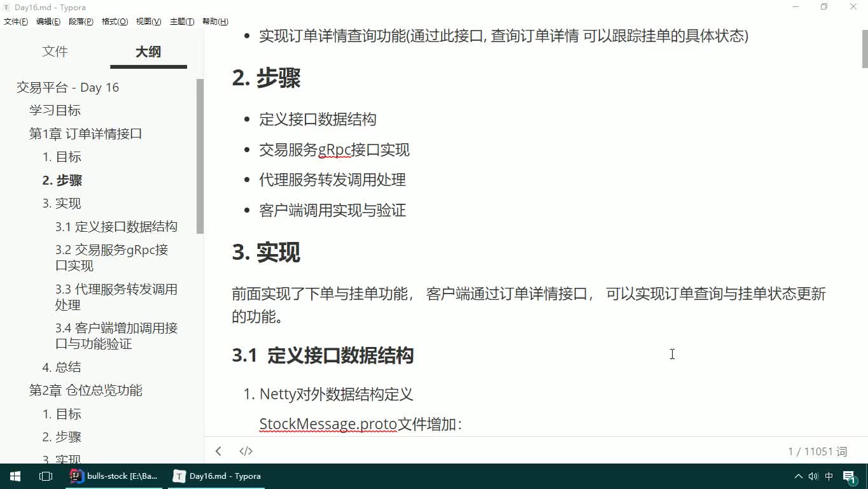Open the 帮助(H) menu
868x489 pixels.
point(215,22)
